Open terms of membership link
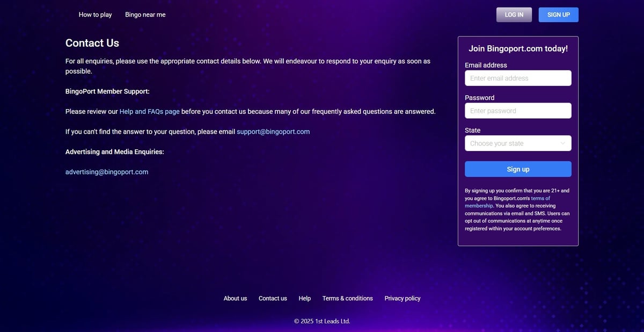 (x=507, y=202)
